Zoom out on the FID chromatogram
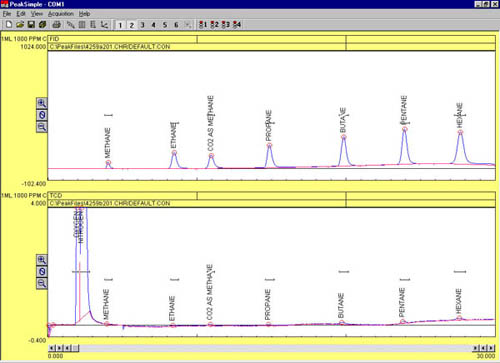The width and height of the screenshot is (500, 363). (42, 127)
